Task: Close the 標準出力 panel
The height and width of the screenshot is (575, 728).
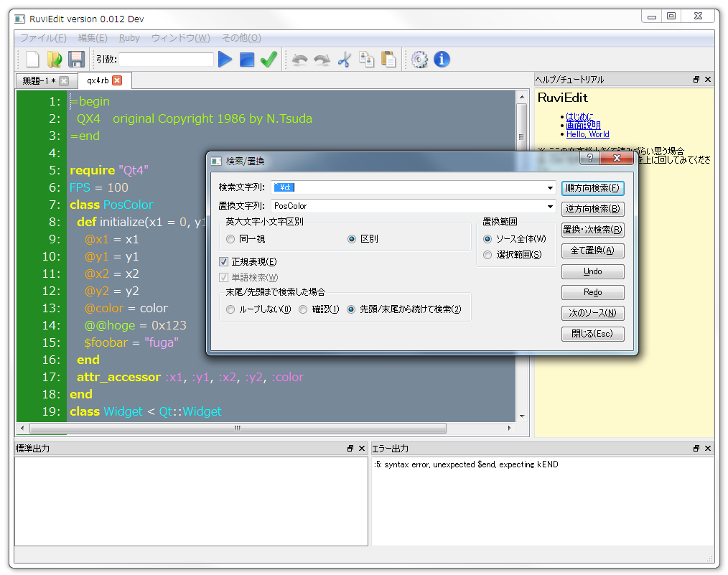Action: (x=362, y=449)
